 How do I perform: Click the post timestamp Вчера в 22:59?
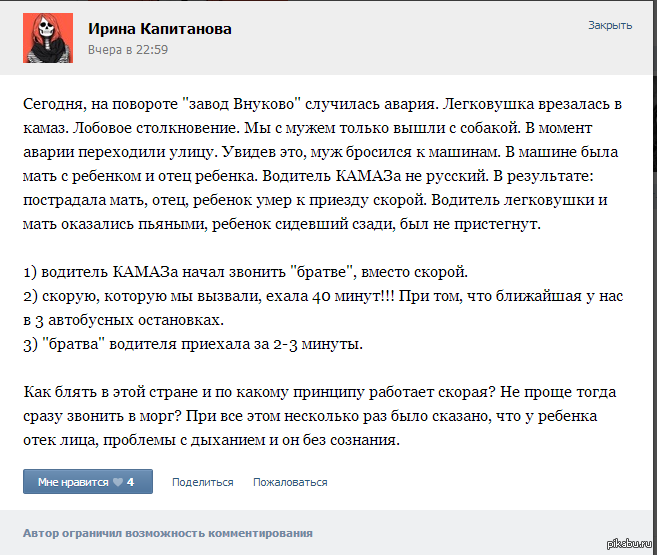(x=128, y=48)
